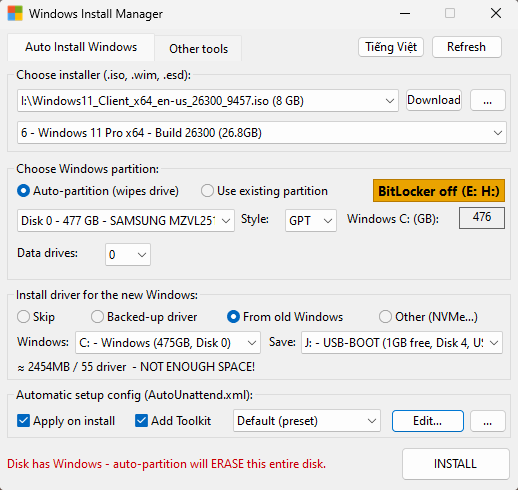Click the BitLocker off (E: H:) button

439,191
